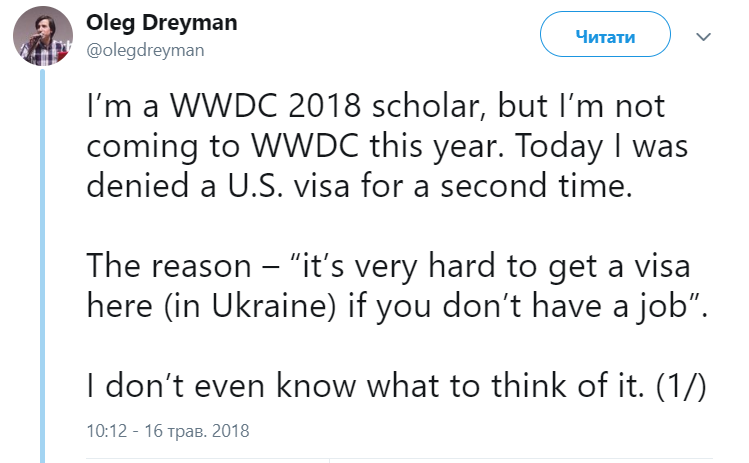Screen dimensions: 749x463
Task: Click the words U.S. visa in the tweet
Action: click(x=288, y=181)
